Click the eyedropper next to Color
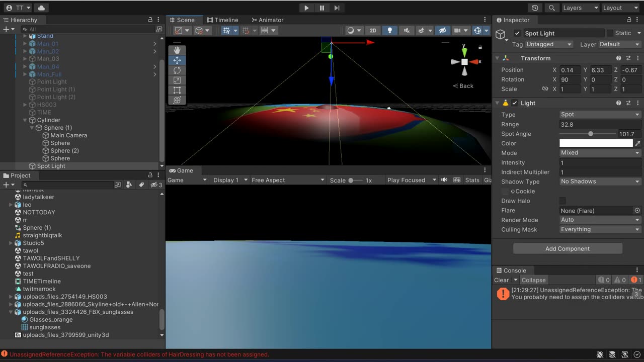 [637, 144]
